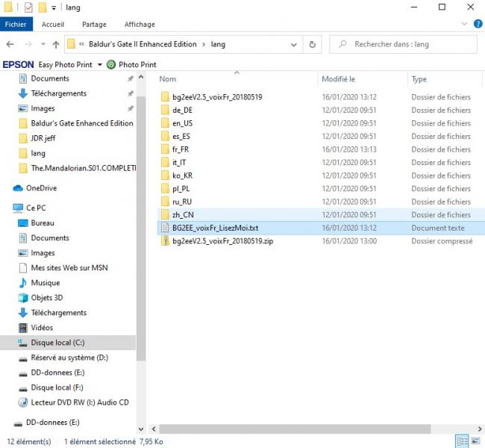Open quick access Téléchargements in sidebar

tap(58, 93)
